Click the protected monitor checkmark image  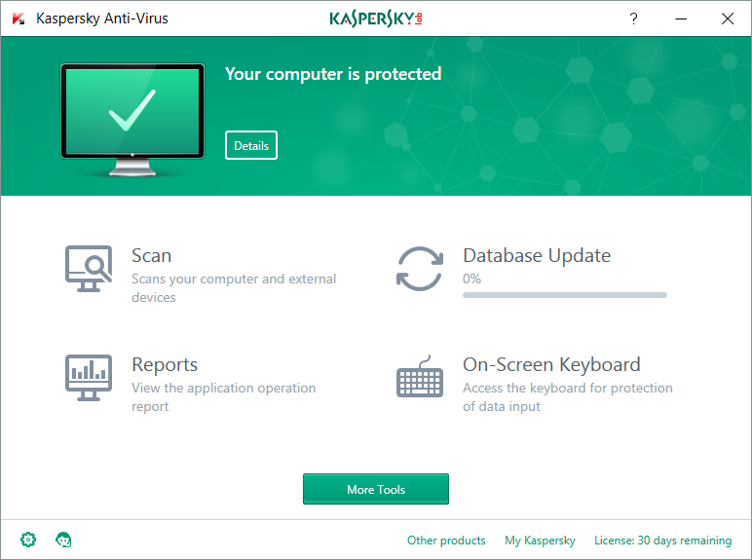click(132, 118)
